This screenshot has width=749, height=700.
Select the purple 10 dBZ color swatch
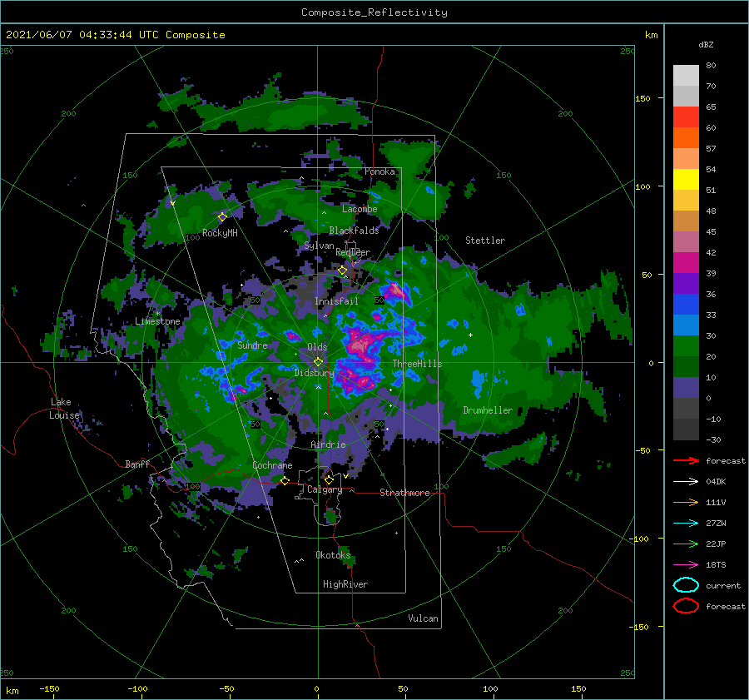pos(686,387)
